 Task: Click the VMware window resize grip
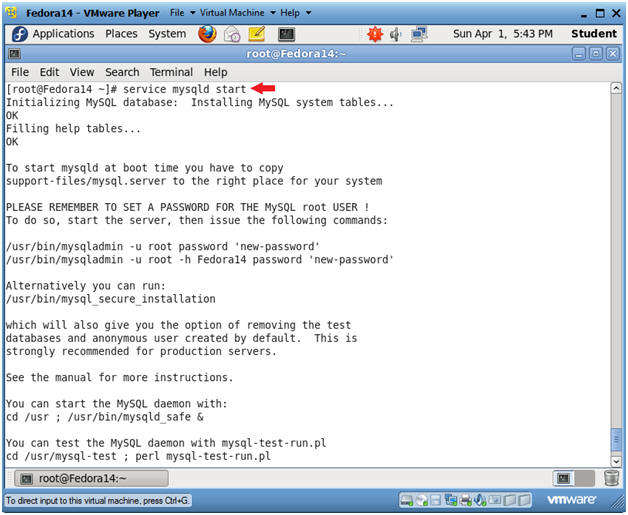tap(616, 504)
